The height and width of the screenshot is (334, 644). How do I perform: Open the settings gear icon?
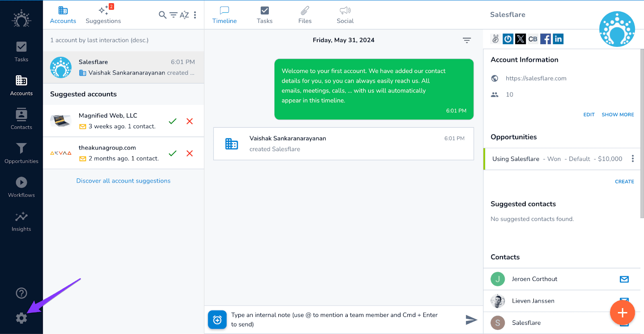(21, 318)
